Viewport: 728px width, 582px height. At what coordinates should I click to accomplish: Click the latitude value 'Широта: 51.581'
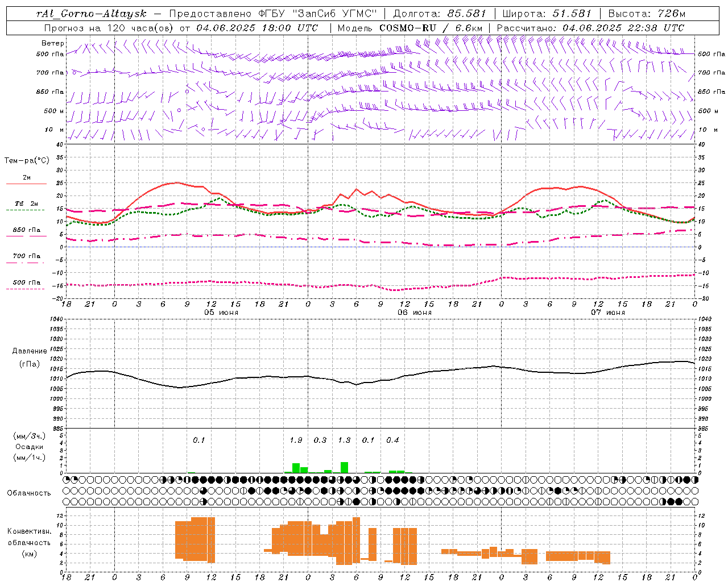[x=547, y=14]
